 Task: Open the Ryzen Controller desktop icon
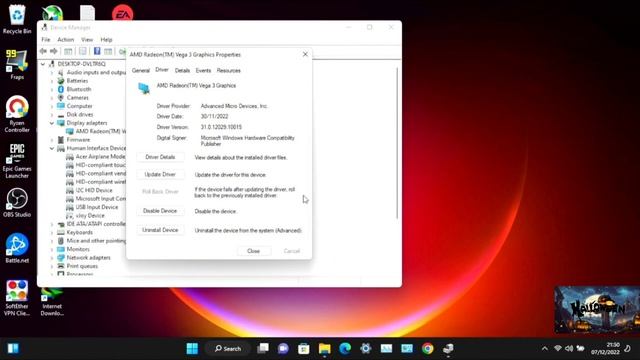17,114
